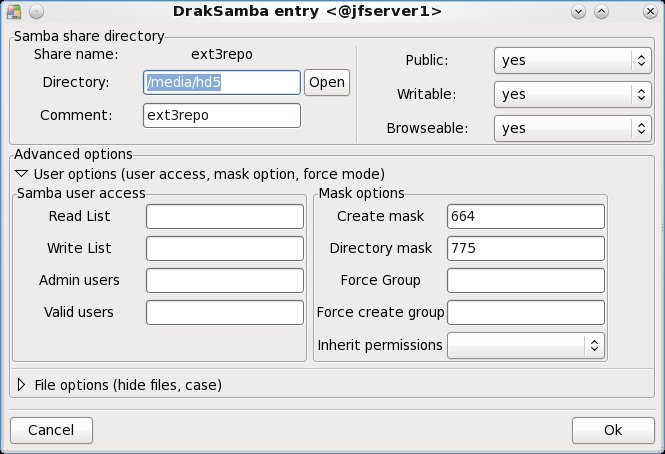The height and width of the screenshot is (454, 665).
Task: Click the 'DrakSamba entry <@jfserver1>' title
Action: pos(307,11)
